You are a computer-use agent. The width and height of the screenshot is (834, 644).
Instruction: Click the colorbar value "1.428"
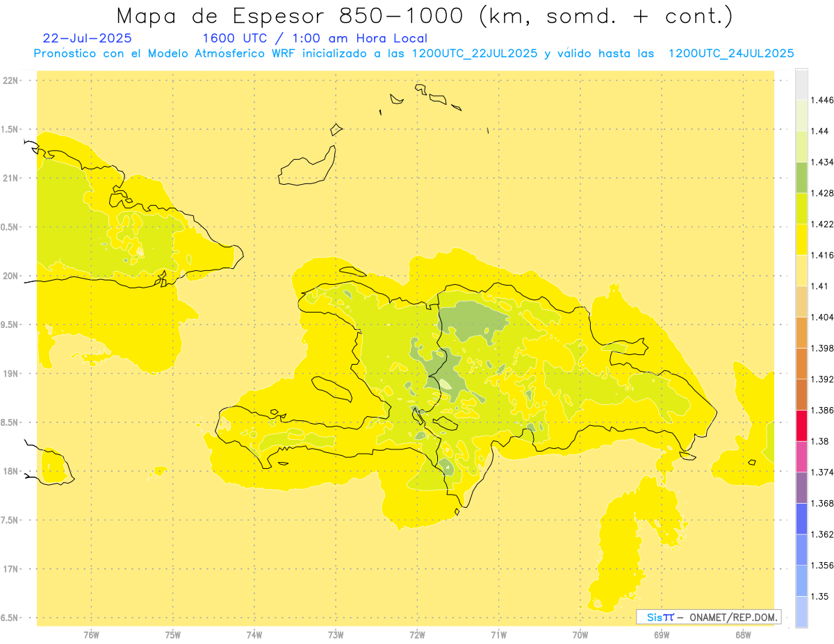[823, 193]
